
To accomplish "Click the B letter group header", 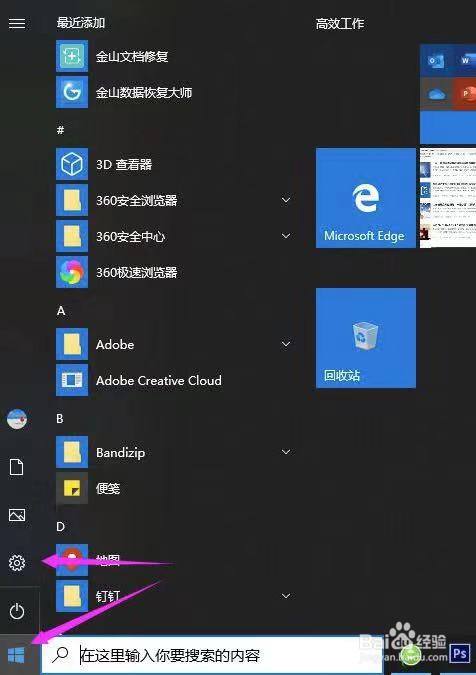I will click(x=60, y=419).
